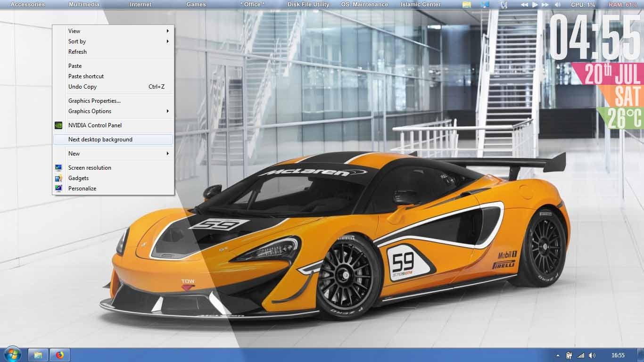The image size is (644, 362).
Task: Show hidden tray icons arrow
Action: pos(558,355)
